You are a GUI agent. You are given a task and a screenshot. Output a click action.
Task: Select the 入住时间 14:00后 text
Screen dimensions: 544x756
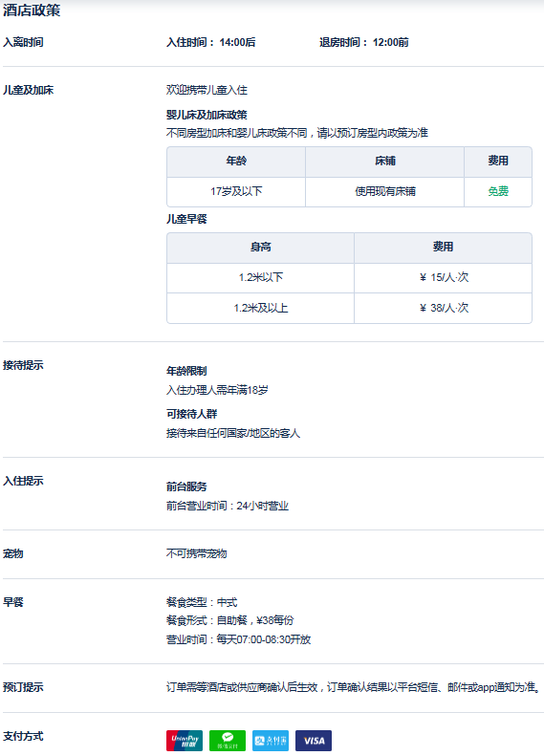coord(210,42)
